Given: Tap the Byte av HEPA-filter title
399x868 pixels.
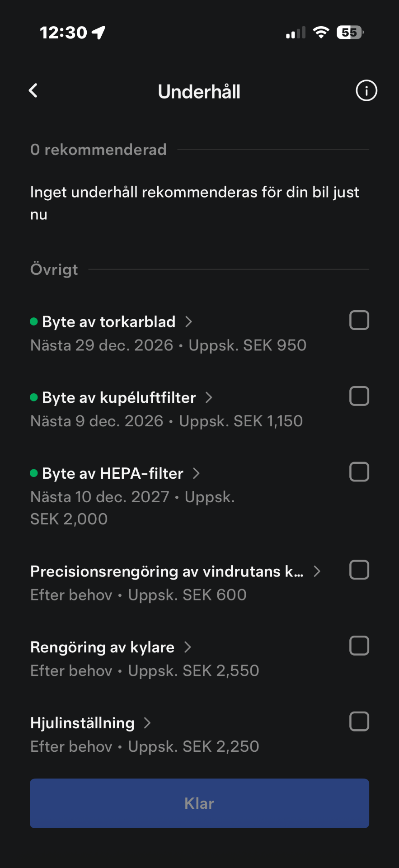Looking at the screenshot, I should (113, 474).
